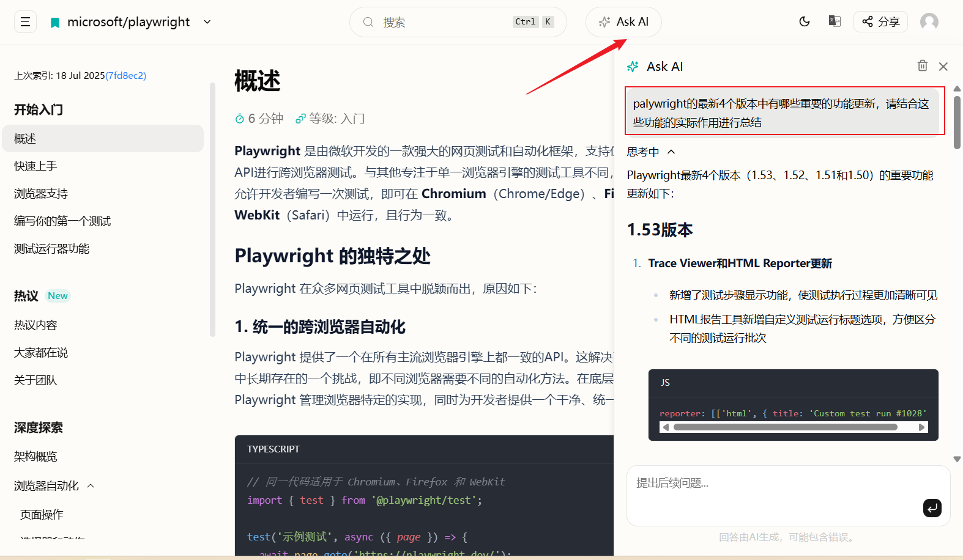Click the sidebar vertical scrollbar
The height and width of the screenshot is (560, 963).
[212, 209]
